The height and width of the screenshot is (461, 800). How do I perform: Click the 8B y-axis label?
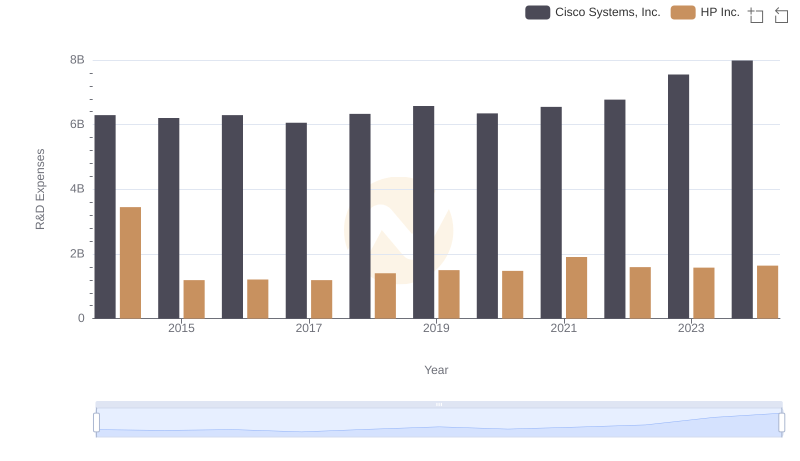(77, 60)
